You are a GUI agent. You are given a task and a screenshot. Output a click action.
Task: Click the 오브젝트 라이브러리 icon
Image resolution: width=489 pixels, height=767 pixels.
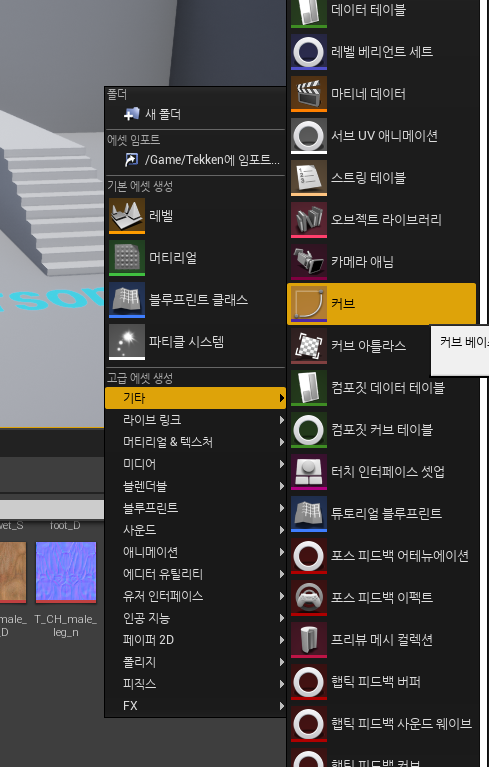pyautogui.click(x=309, y=220)
